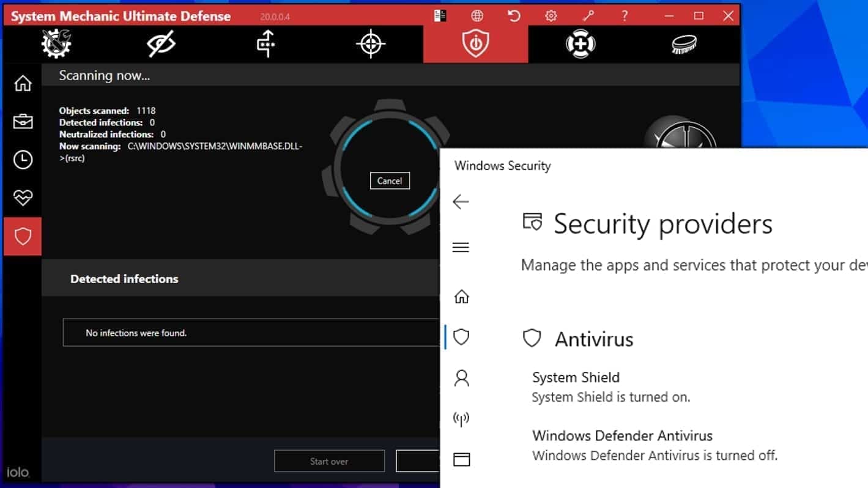Click 'System Shield is turned on.' status
Viewport: 868px width, 488px height.
tap(610, 397)
